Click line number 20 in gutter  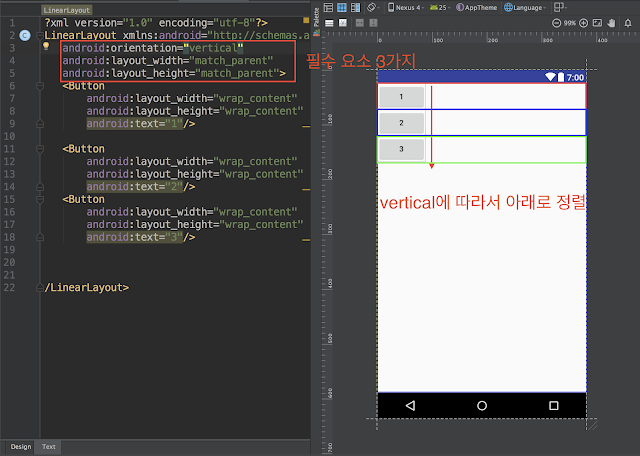click(9, 262)
